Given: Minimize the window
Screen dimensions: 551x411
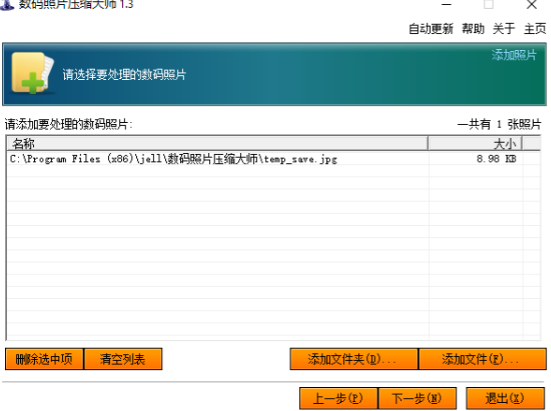Looking at the screenshot, I should (x=446, y=5).
